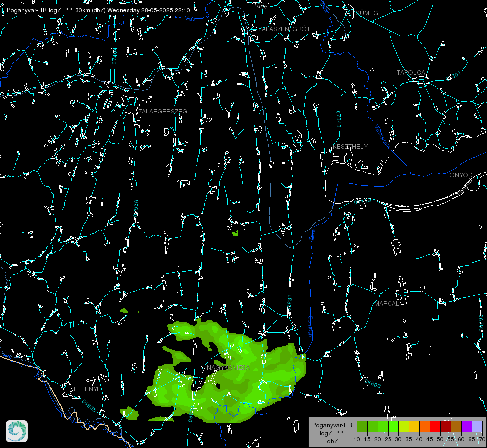Select the 50–55 dBZ dark red swatch

point(445,426)
